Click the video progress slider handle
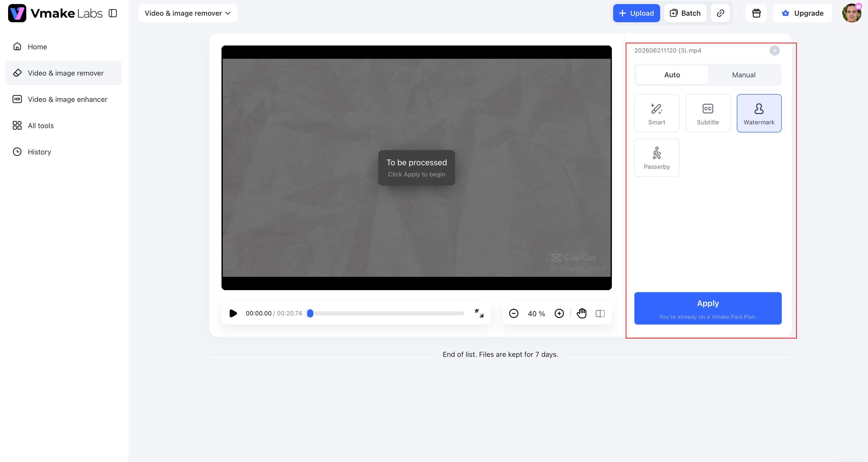The width and height of the screenshot is (868, 462). [x=310, y=313]
